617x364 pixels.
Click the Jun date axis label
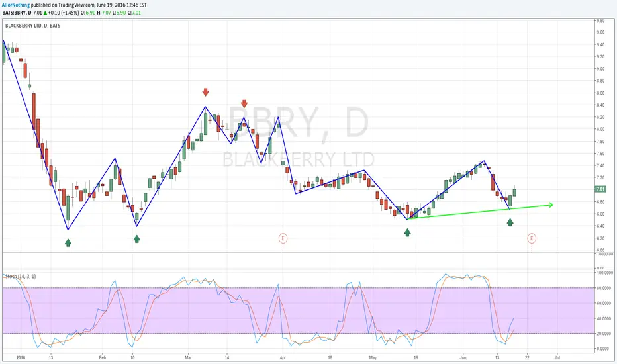point(463,357)
